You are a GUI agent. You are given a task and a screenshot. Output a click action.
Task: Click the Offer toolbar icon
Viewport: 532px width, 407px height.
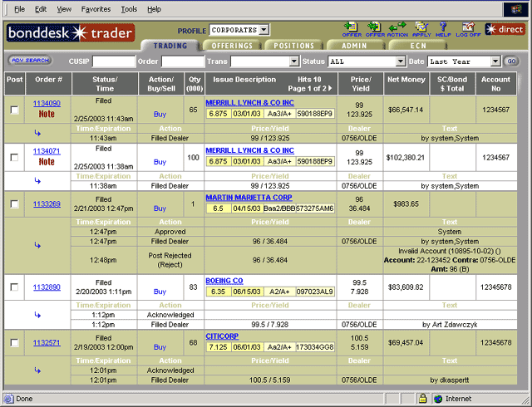(352, 29)
